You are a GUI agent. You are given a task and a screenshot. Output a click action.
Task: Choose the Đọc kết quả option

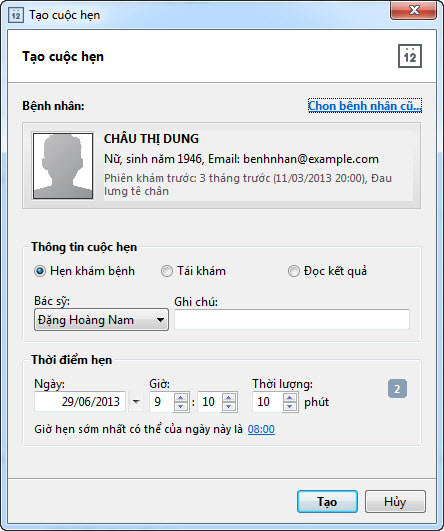pyautogui.click(x=327, y=271)
